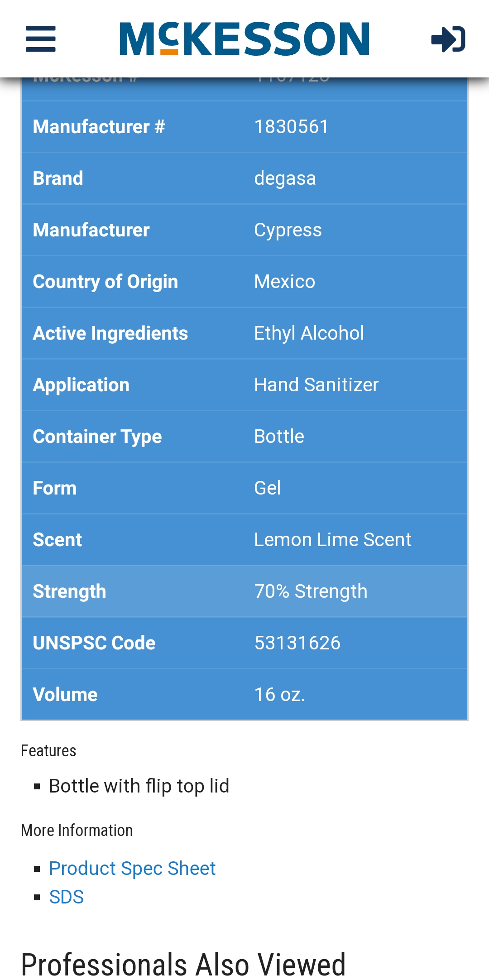The width and height of the screenshot is (489, 980).
Task: Open the SDS link
Action: [67, 897]
